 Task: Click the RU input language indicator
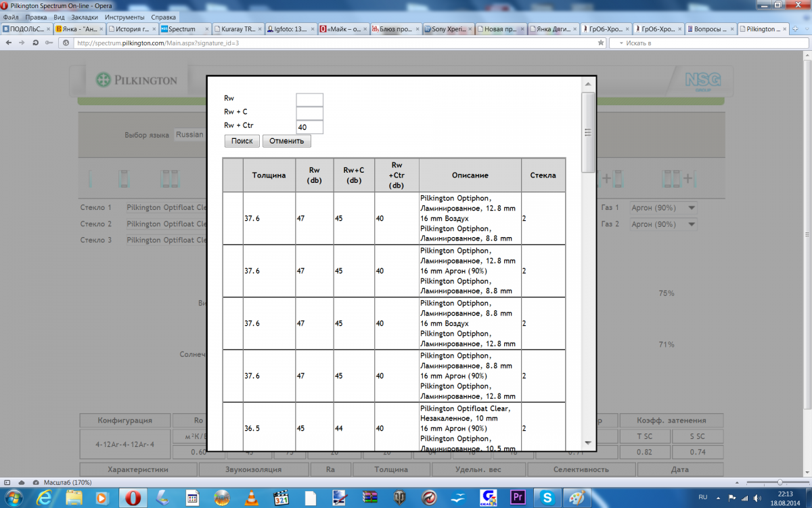pos(703,498)
